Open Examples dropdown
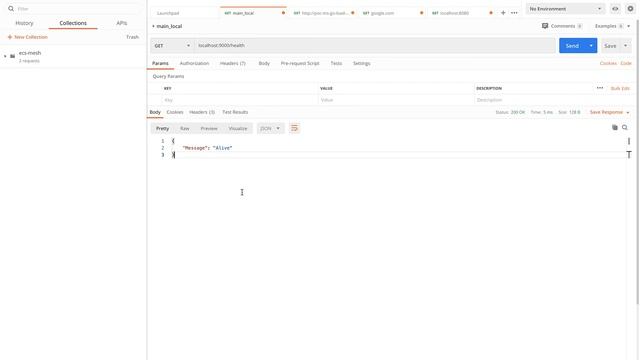This screenshot has width=640, height=360. (x=612, y=26)
